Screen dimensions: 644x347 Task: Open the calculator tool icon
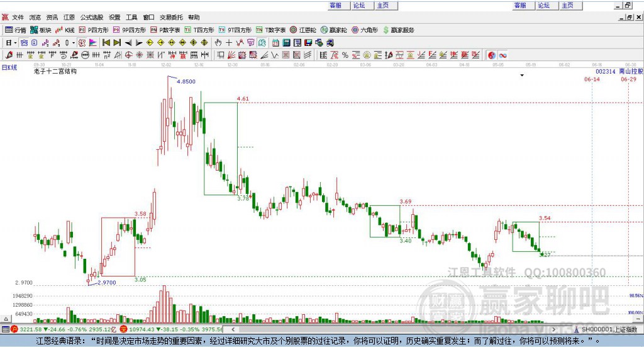[287, 43]
